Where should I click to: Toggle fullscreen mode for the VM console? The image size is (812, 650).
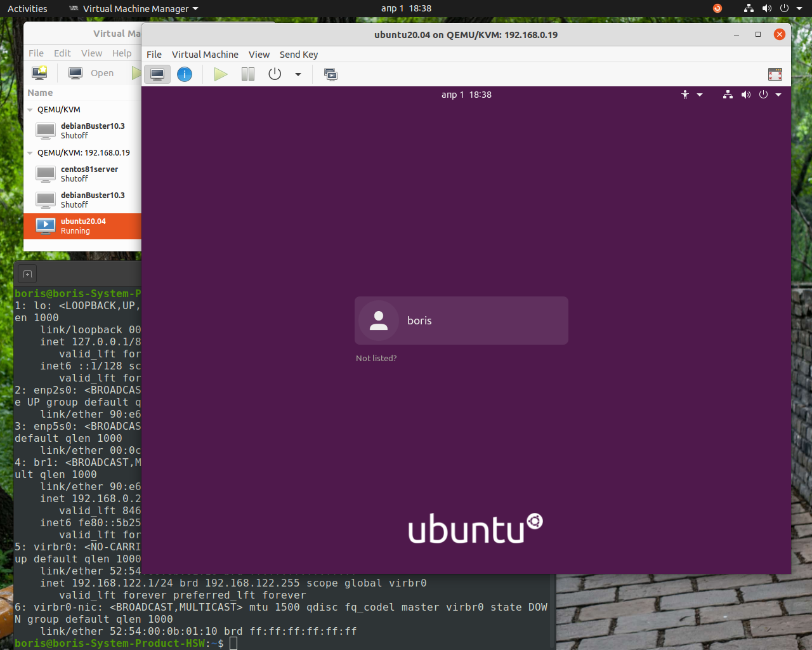coord(775,74)
